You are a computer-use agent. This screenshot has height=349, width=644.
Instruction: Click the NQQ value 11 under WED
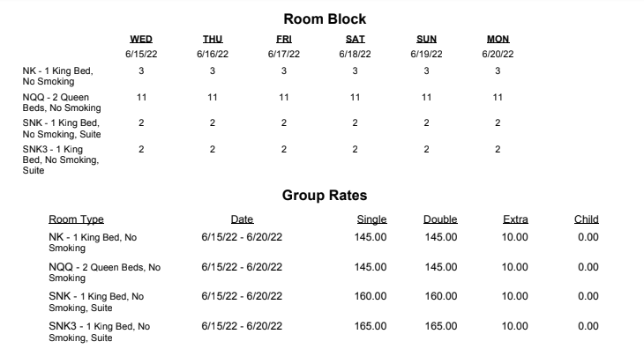point(141,97)
